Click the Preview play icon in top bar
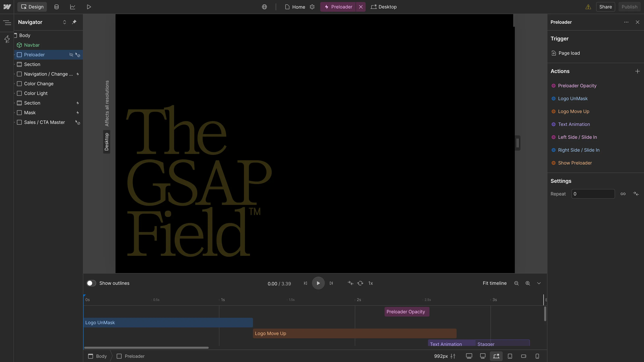Screen dimensions: 644x362 tap(89, 7)
